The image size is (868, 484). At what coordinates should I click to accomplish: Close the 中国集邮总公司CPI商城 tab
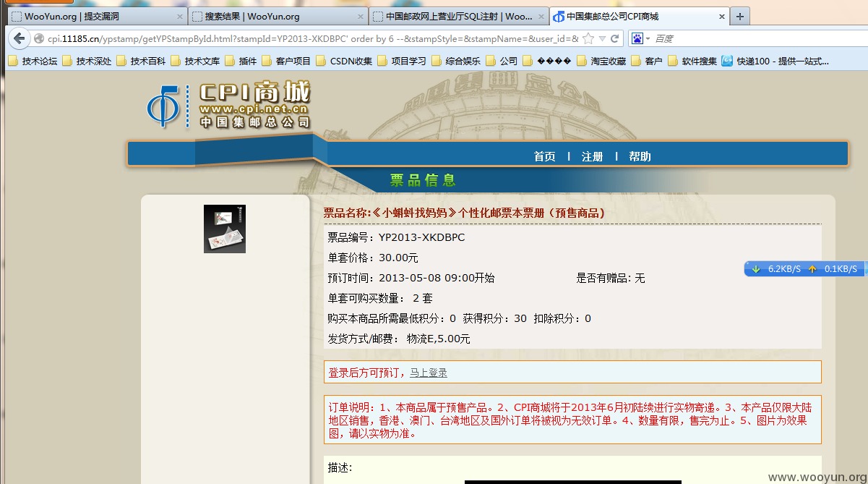(x=721, y=17)
